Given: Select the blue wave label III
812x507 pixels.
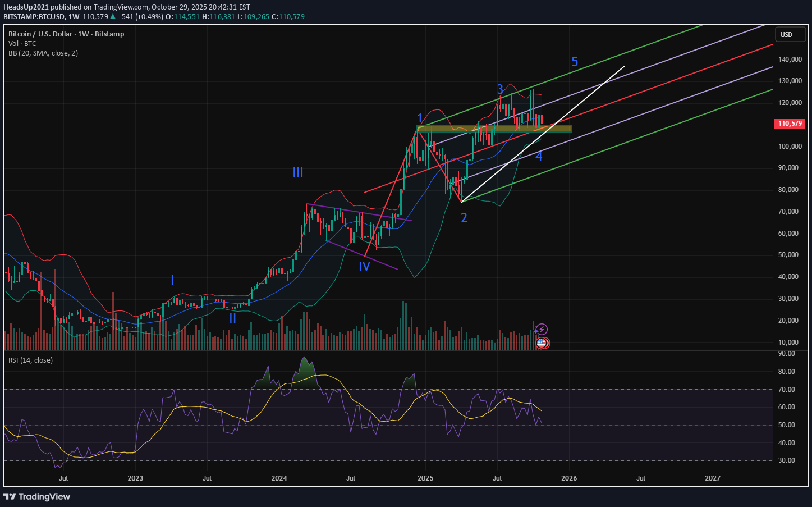Looking at the screenshot, I should 297,172.
